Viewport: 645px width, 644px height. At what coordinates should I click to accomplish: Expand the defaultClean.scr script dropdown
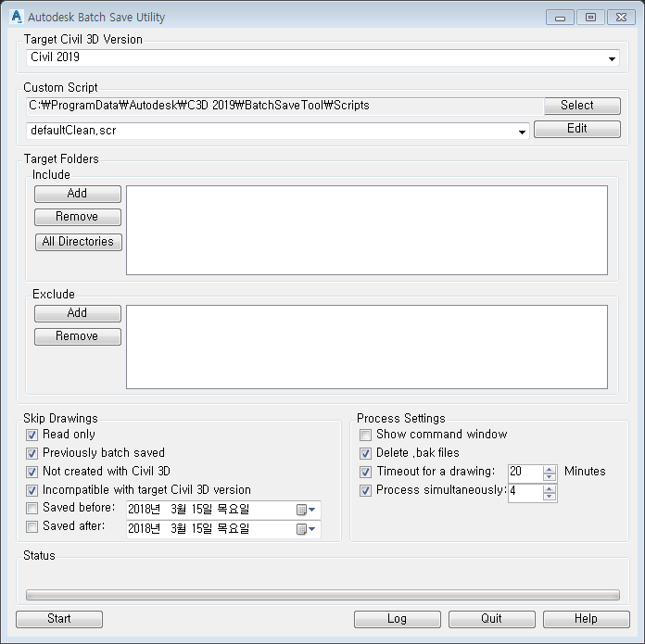click(x=522, y=132)
